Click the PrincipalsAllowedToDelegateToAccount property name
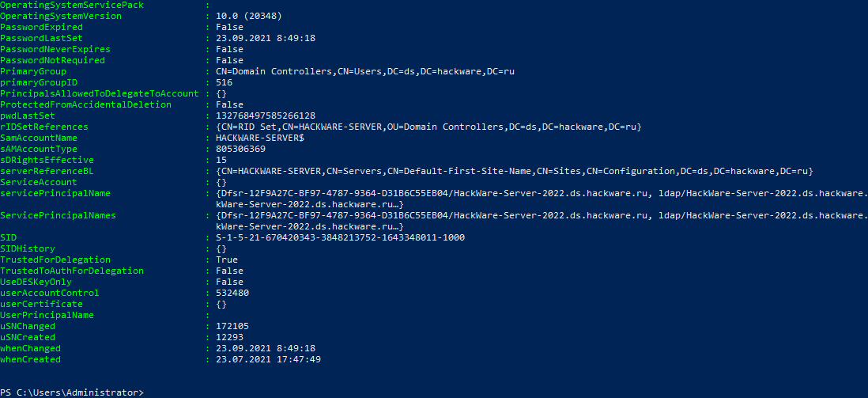 tap(99, 93)
